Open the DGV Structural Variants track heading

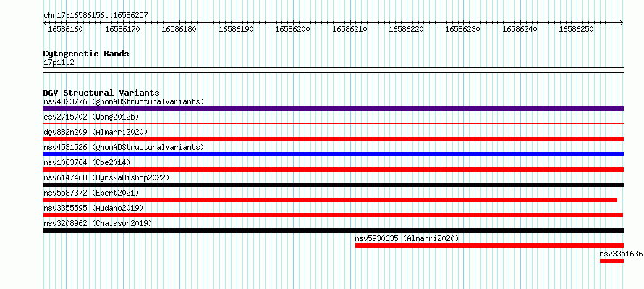pyautogui.click(x=101, y=93)
